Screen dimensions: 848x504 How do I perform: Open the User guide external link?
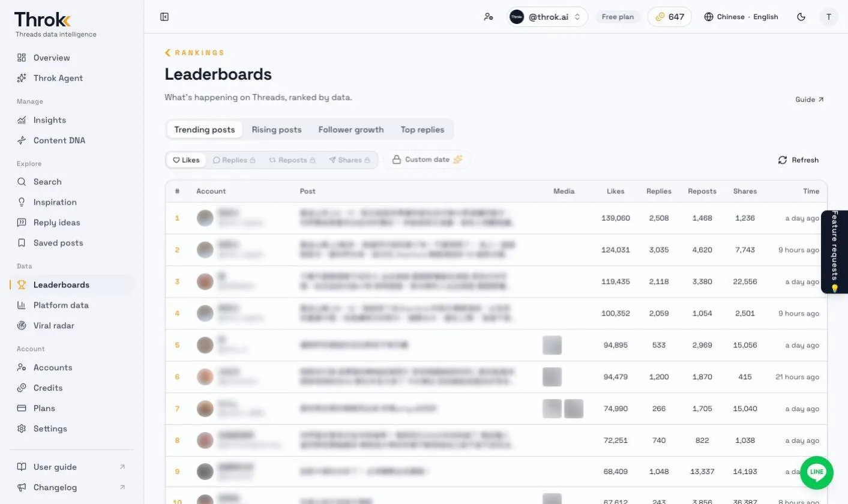[72, 467]
